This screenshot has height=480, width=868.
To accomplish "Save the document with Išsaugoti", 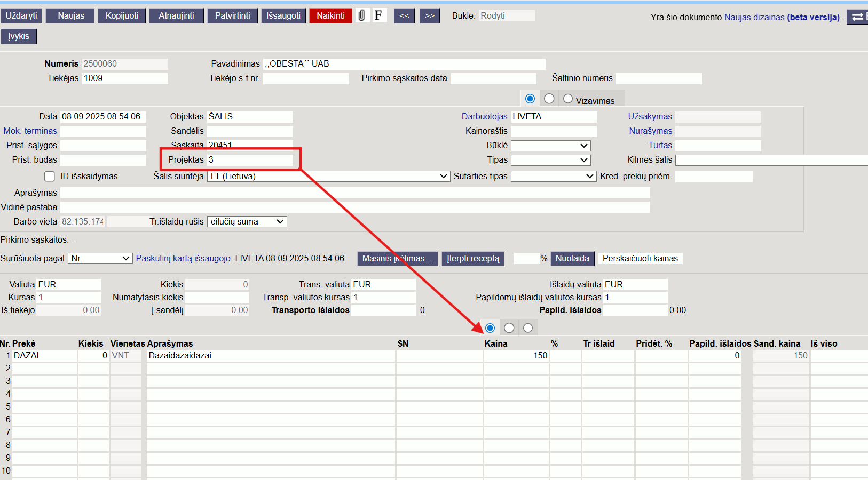I will click(283, 16).
